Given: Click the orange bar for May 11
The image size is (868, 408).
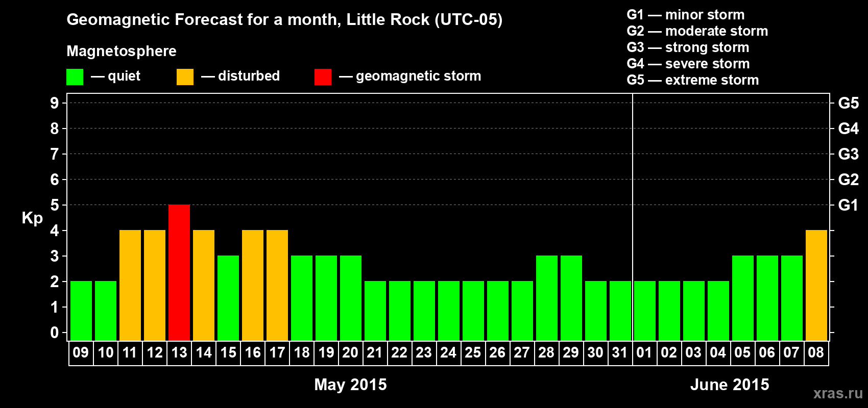Looking at the screenshot, I should pos(130,286).
